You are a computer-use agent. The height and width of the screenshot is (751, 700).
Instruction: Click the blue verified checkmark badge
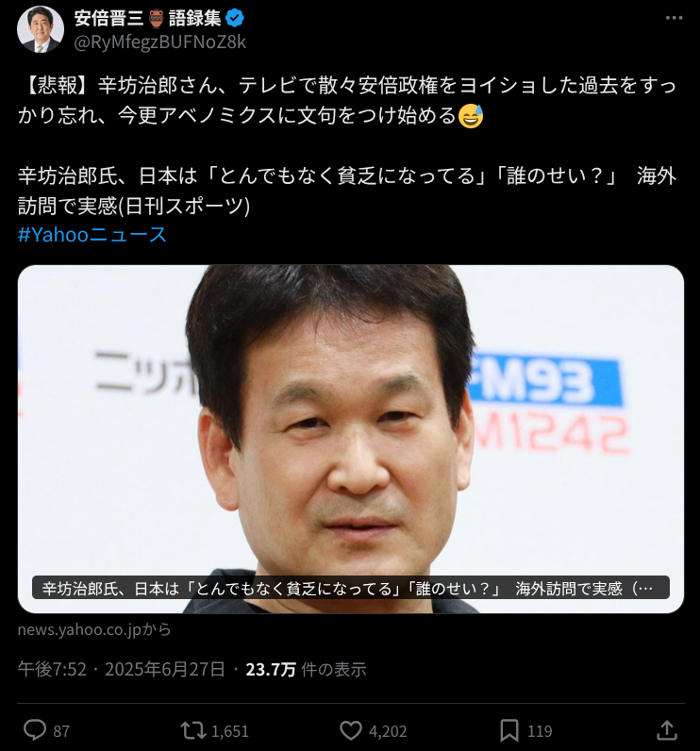click(235, 18)
